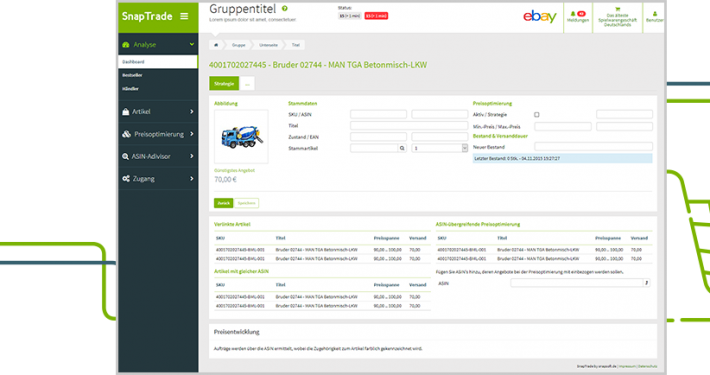Click the ASIN-Advisor magnifier icon
The width and height of the screenshot is (710, 375).
click(x=125, y=156)
